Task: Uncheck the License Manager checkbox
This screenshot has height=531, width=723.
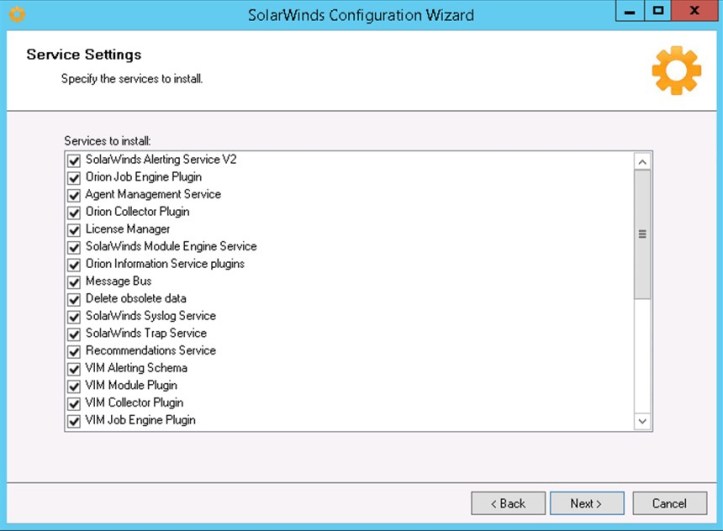Action: pyautogui.click(x=73, y=230)
